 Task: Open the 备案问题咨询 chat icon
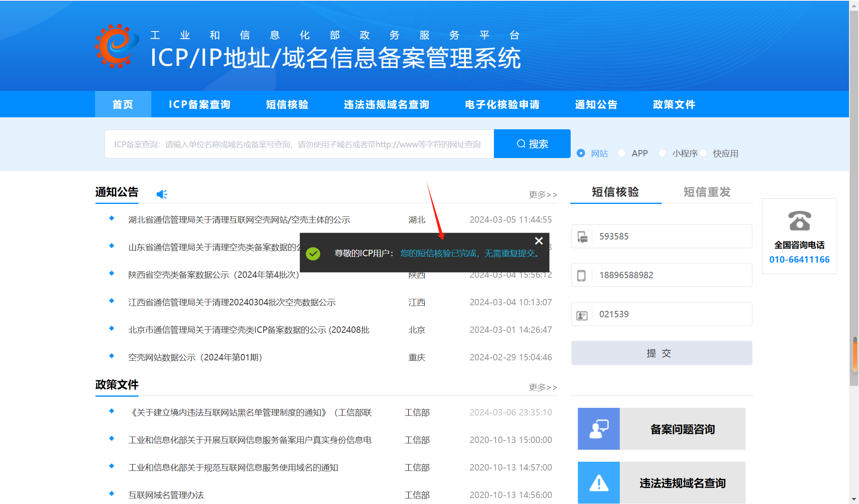pos(598,429)
